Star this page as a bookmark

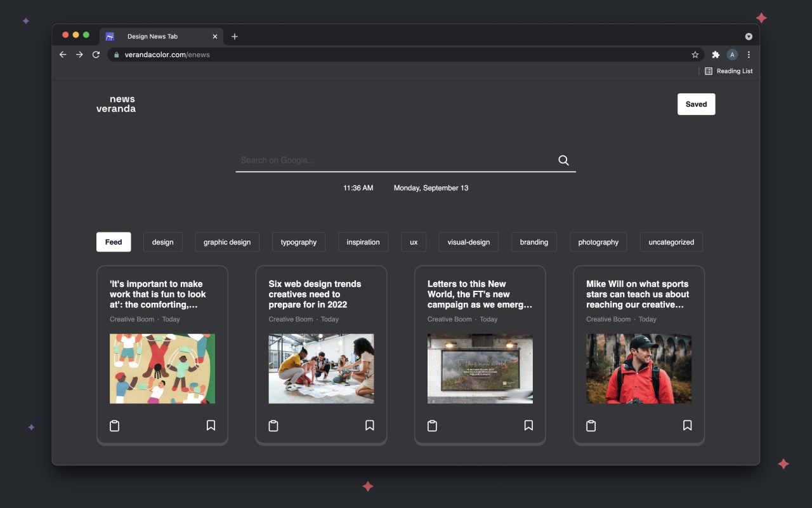(x=695, y=55)
